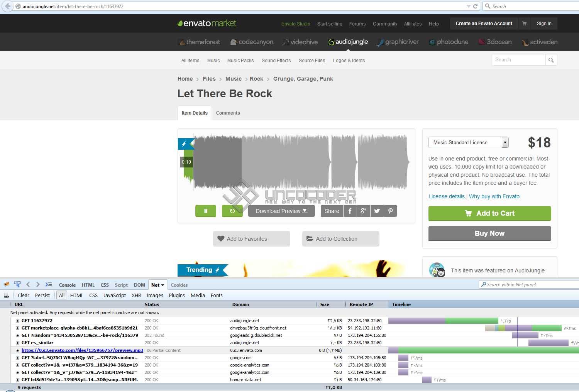Open the preview.mp3 URL link
The image size is (579, 392).
pos(82,350)
